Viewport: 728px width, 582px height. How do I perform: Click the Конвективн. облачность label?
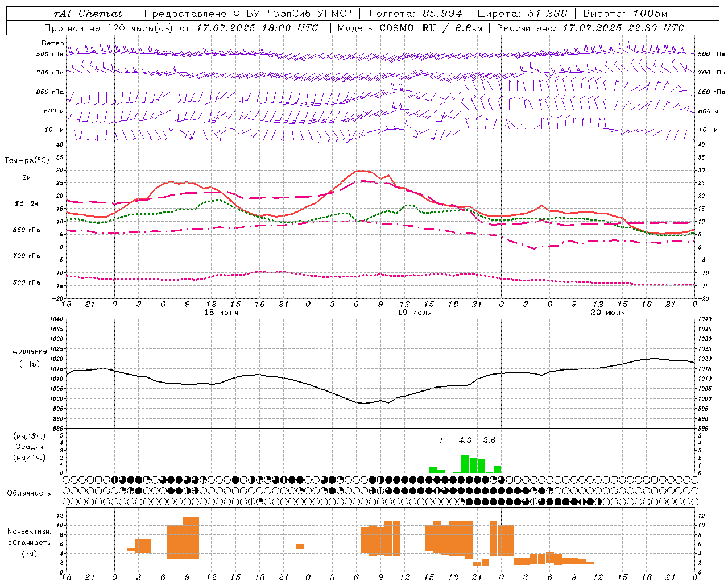[29, 537]
